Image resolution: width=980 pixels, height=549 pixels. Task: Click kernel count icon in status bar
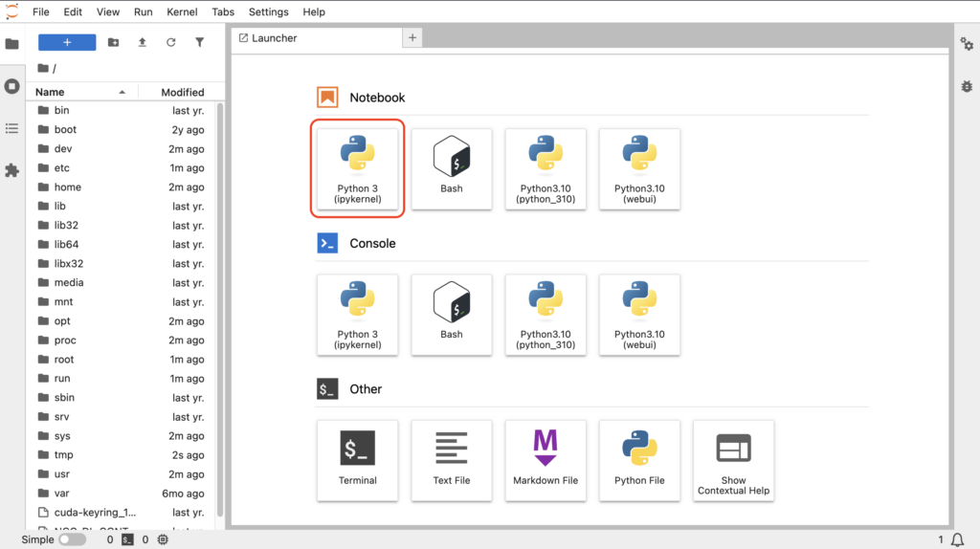point(163,539)
